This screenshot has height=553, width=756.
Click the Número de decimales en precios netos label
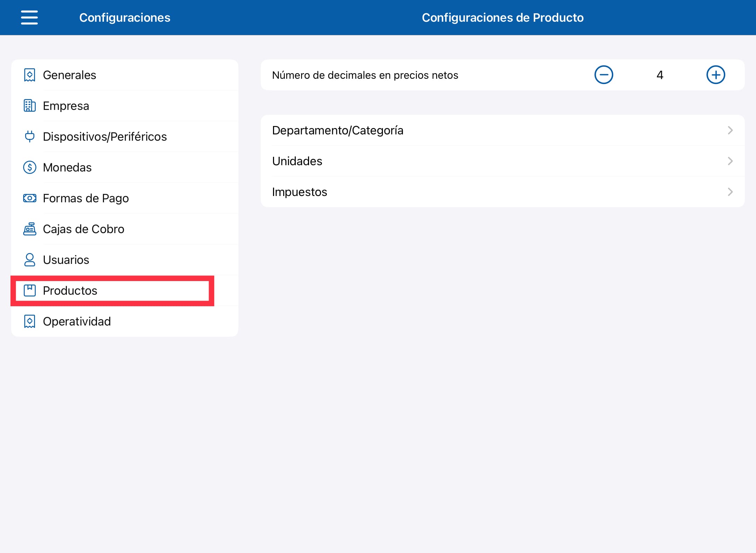pos(365,75)
